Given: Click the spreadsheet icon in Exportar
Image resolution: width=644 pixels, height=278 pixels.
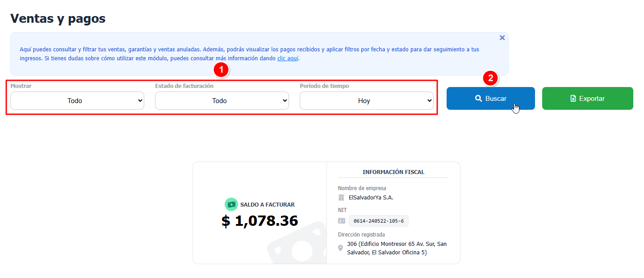Looking at the screenshot, I should tap(573, 99).
